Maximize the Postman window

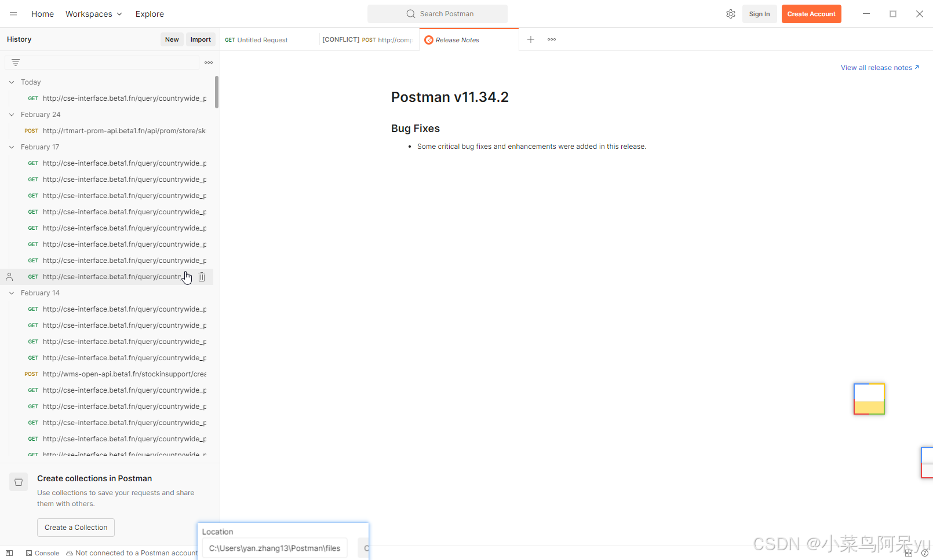pos(893,14)
